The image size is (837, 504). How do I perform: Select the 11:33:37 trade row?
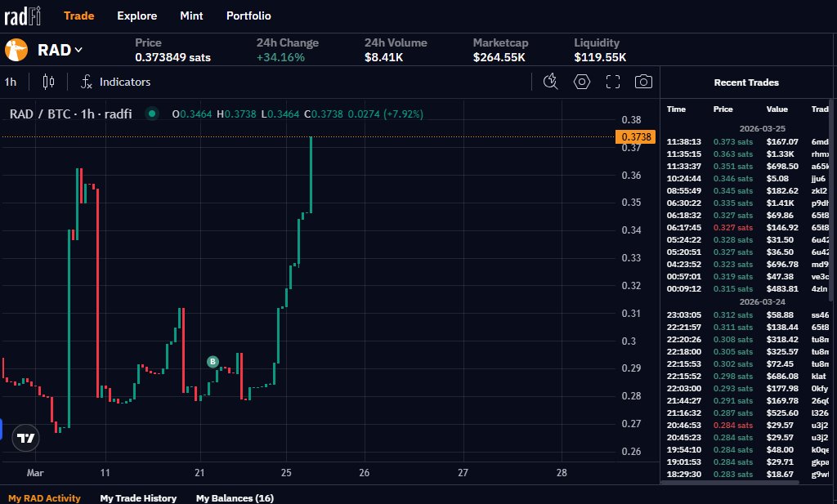coord(747,167)
